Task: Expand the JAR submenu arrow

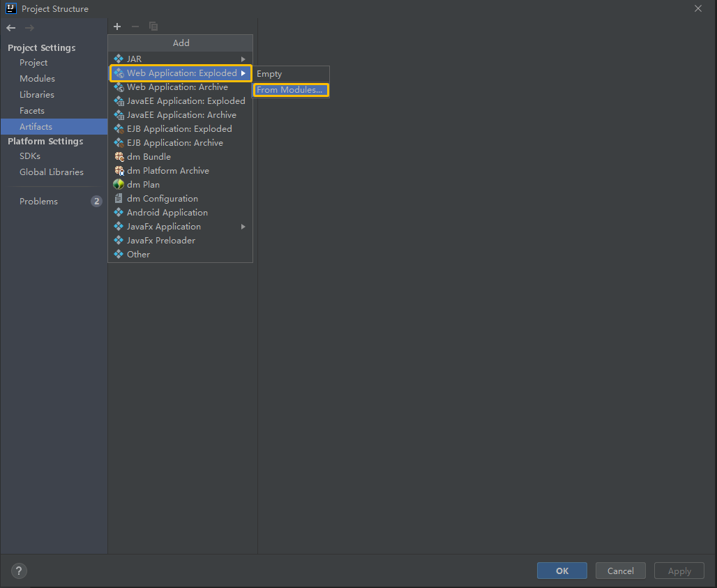Action: (x=243, y=59)
